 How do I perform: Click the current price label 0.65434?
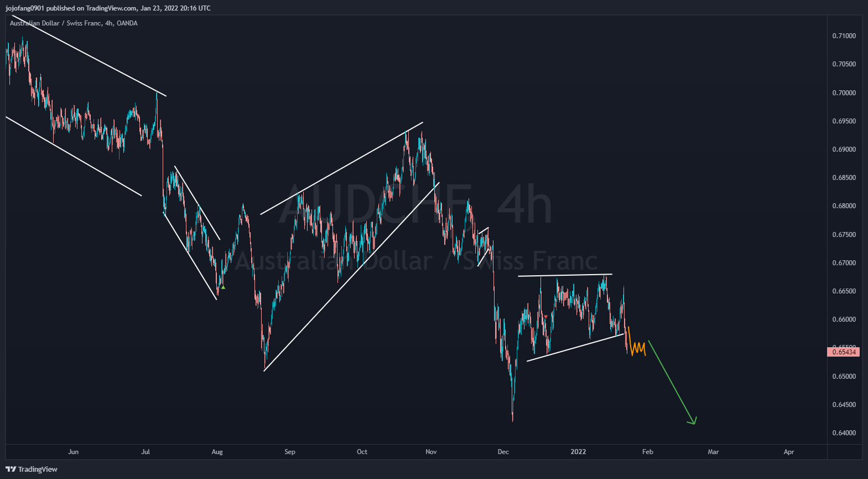coord(843,352)
